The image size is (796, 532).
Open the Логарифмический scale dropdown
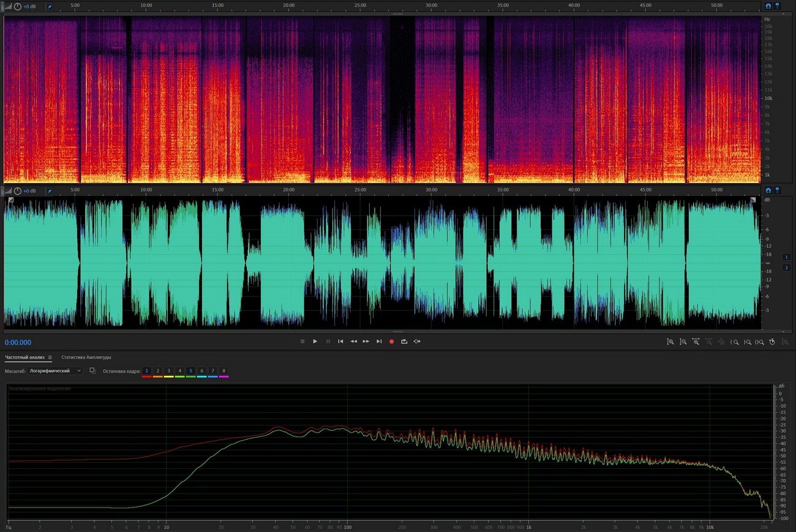(x=55, y=371)
